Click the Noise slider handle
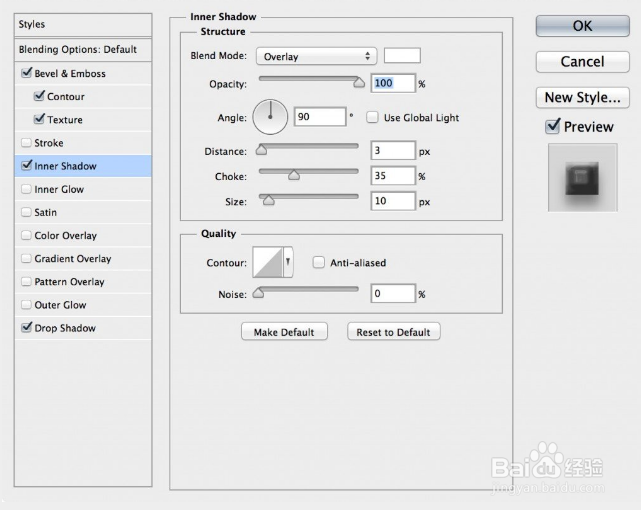641x510 pixels. point(258,293)
